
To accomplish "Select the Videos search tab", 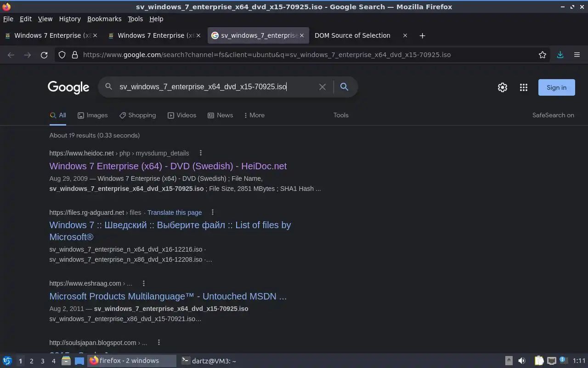I will [181, 115].
